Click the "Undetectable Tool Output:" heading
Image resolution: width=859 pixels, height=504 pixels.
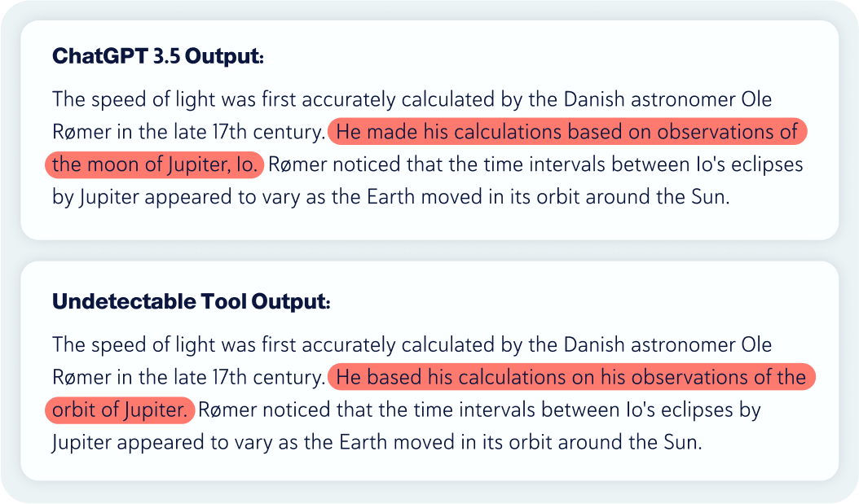coord(192,303)
